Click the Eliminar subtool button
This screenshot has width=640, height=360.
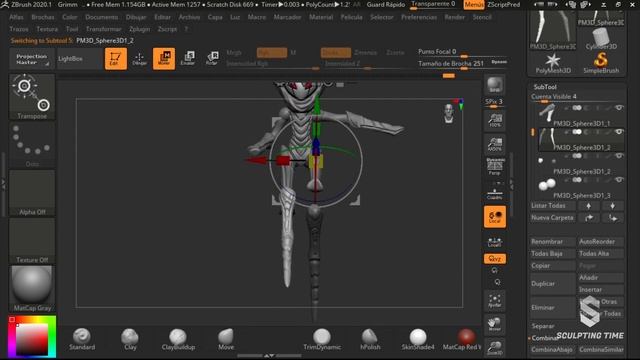552,308
